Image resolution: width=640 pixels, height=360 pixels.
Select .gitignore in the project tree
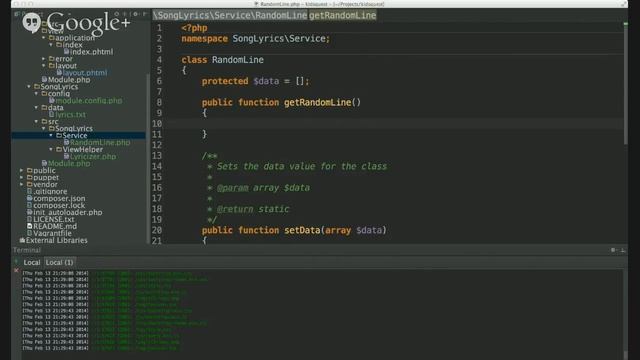(x=50, y=191)
